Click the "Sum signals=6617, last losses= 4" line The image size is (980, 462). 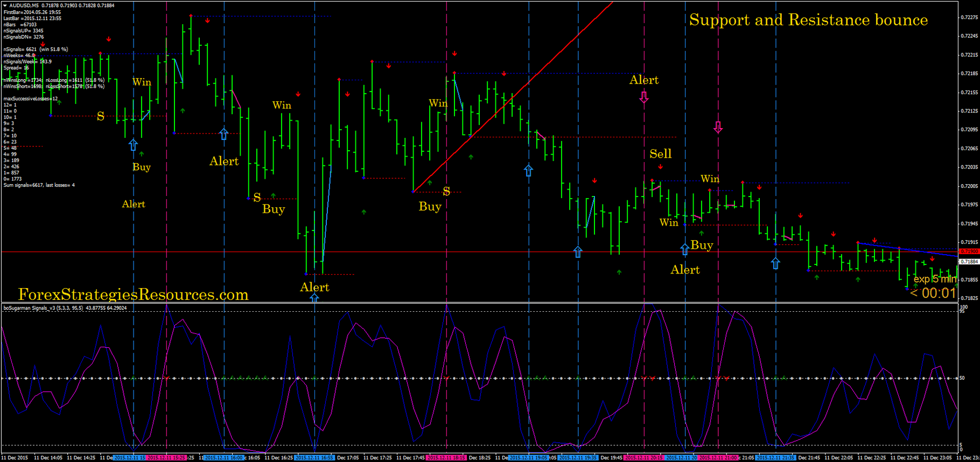tap(39, 185)
